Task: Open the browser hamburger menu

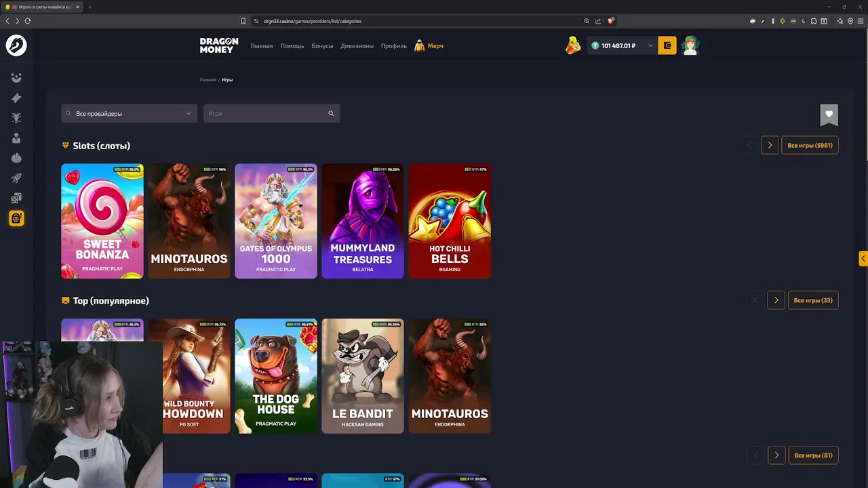Action: tap(861, 21)
